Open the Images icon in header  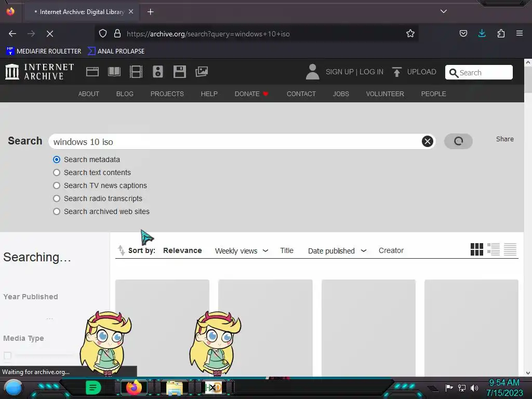pos(202,72)
